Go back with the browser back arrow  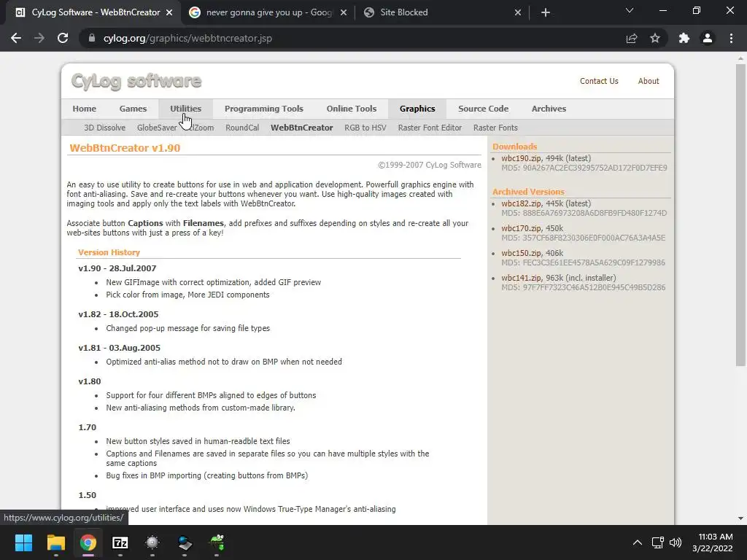coord(16,38)
